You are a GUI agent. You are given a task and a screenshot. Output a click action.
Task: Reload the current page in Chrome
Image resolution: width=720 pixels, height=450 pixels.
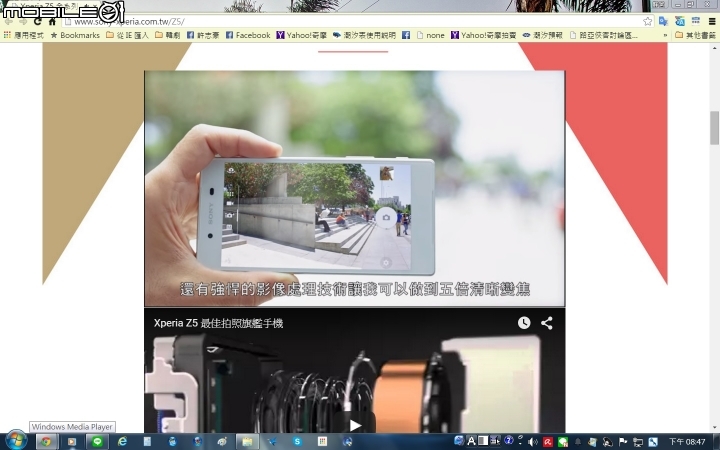point(38,21)
